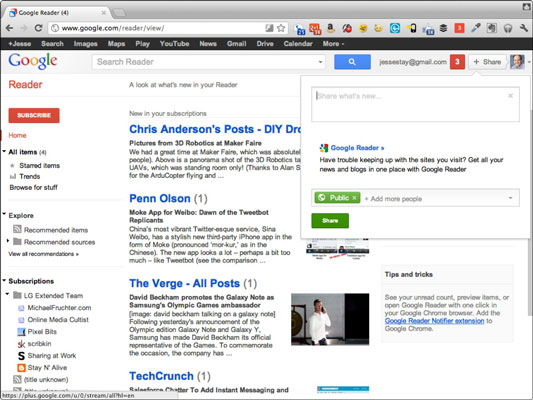Click the red square '3' extension icon
Viewport: 533px width, 400px height.
(459, 28)
